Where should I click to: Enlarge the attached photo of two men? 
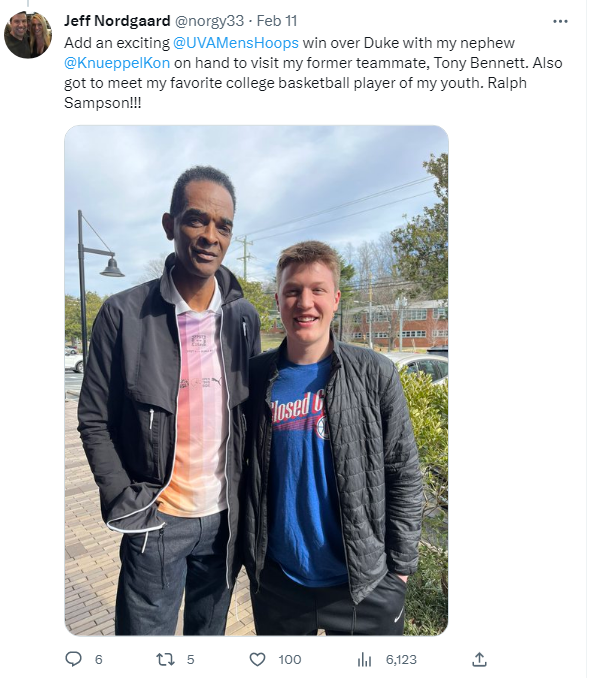coord(256,381)
